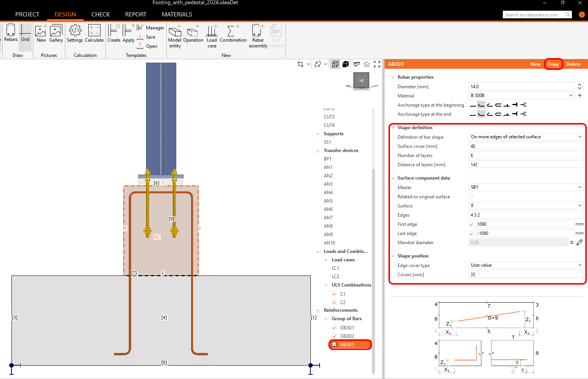Open the Edge cover type dropdown

point(526,265)
